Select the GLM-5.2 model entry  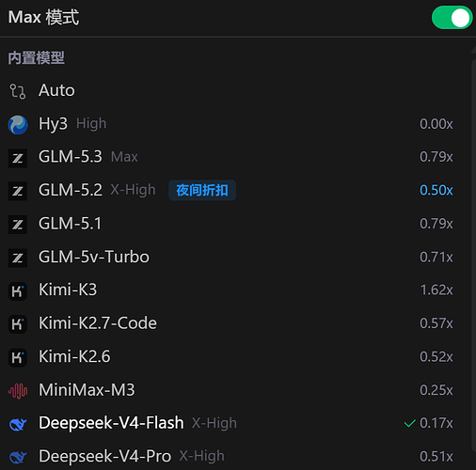coord(230,190)
